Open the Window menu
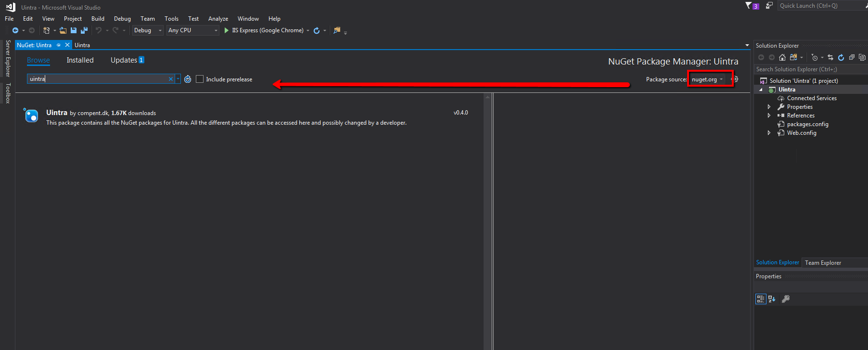 click(248, 19)
